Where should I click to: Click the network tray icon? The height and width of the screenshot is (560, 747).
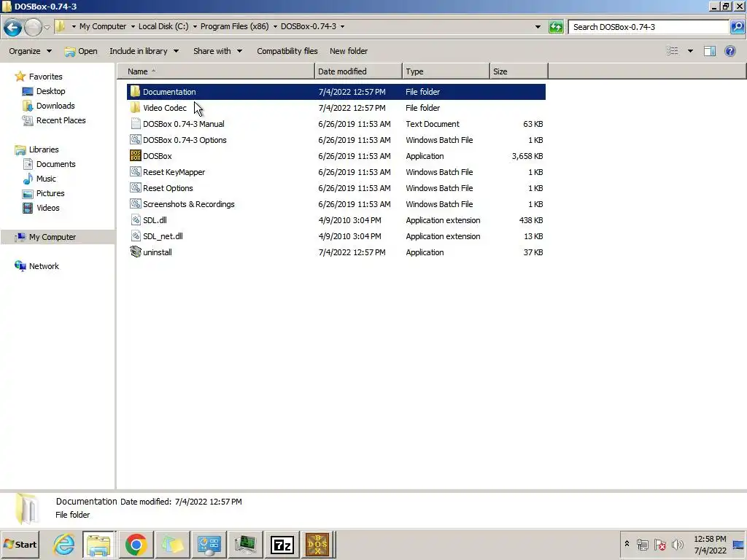point(642,544)
